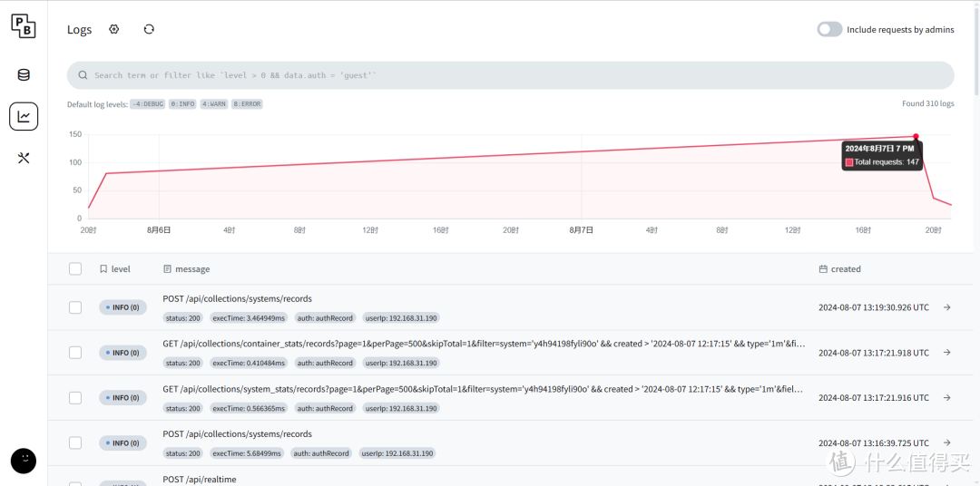Toggle Include requests by admins switch
The height and width of the screenshot is (486, 980).
click(x=830, y=29)
